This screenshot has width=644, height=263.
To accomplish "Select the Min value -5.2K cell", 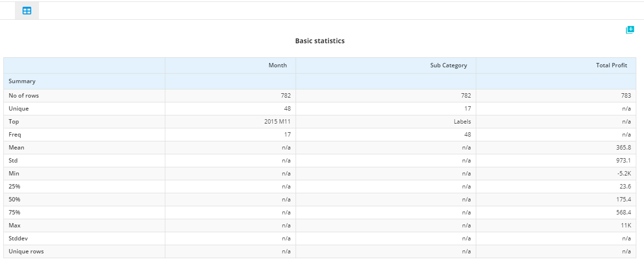I will [x=556, y=174].
